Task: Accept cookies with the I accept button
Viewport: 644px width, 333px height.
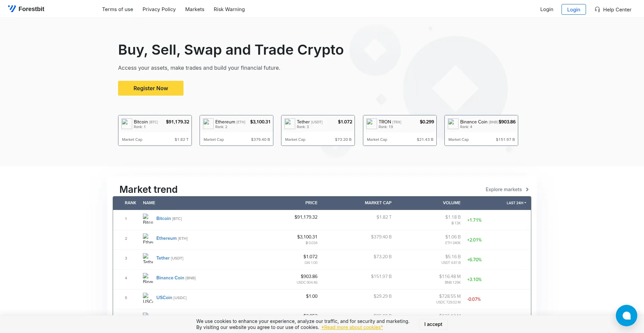Action: tap(433, 324)
